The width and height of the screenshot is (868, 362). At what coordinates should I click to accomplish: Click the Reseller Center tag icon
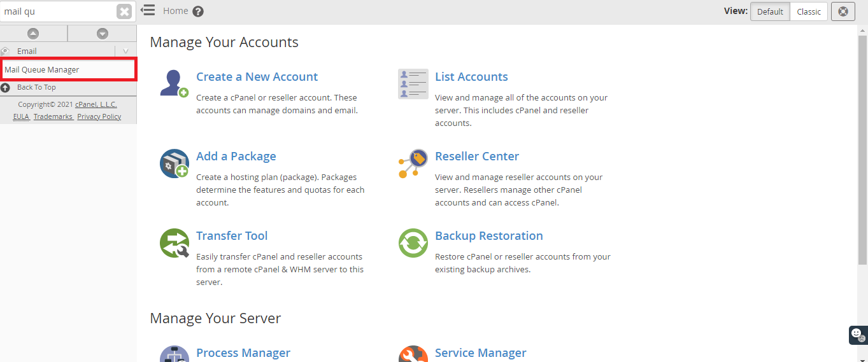coord(413,164)
